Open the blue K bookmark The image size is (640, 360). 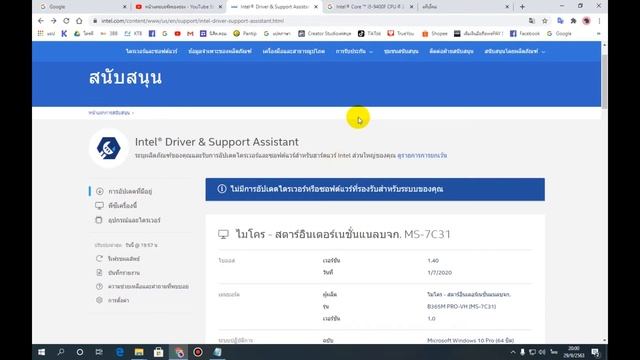(x=64, y=33)
